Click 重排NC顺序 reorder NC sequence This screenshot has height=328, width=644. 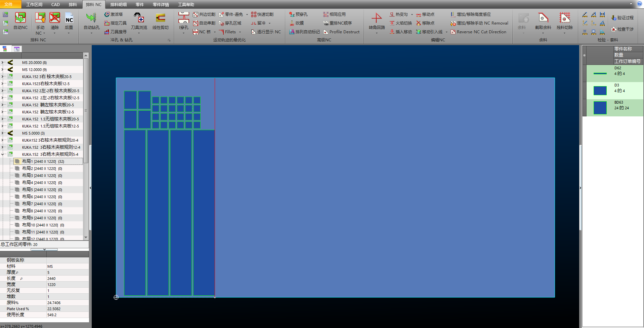337,23
